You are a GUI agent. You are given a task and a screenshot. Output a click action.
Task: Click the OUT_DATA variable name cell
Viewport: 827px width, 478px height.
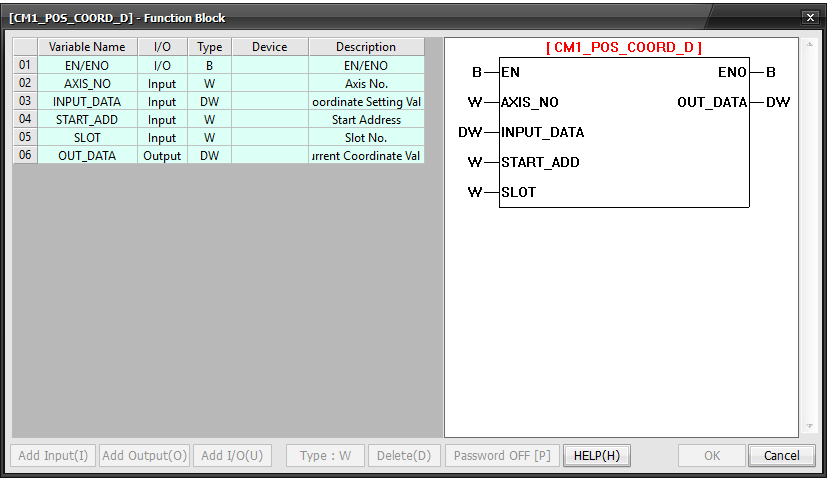(88, 155)
